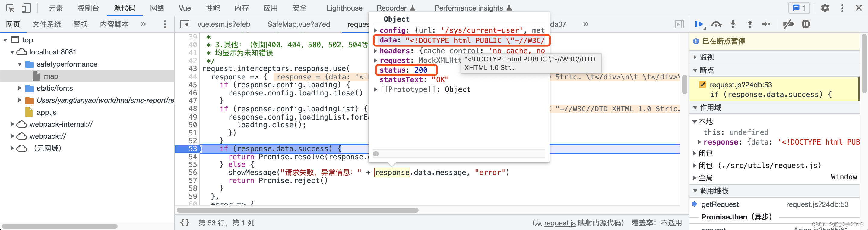This screenshot has width=868, height=230.
Task: Expand the 全局 global scope
Action: pos(695,178)
